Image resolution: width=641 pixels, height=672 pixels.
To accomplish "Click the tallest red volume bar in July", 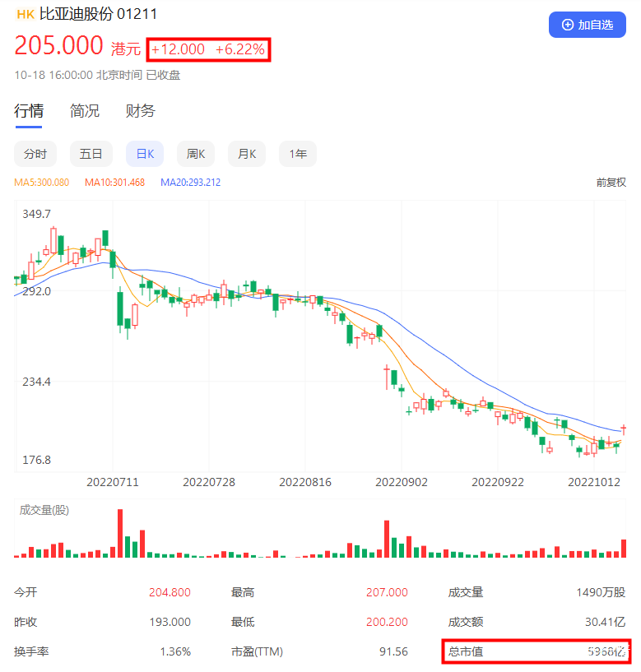I will pyautogui.click(x=120, y=533).
